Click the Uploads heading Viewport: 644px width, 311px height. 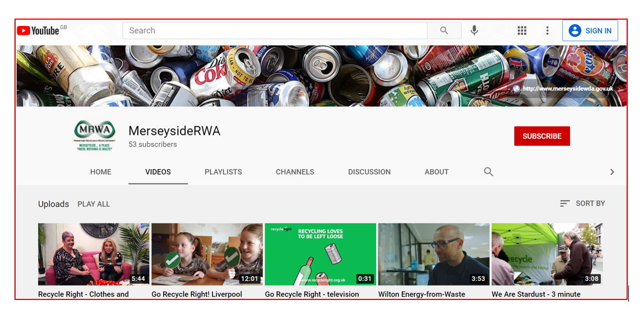click(53, 204)
